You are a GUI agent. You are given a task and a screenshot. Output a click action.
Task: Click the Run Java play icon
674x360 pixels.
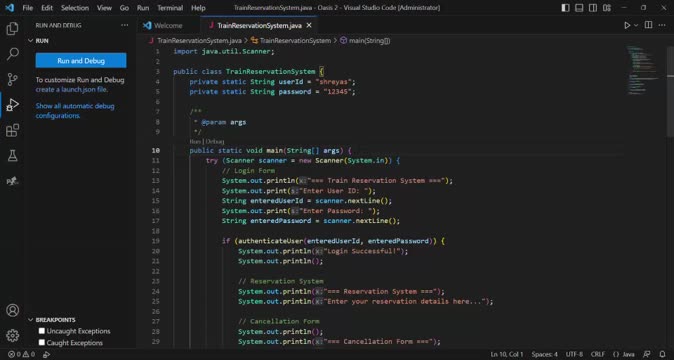pos(627,25)
